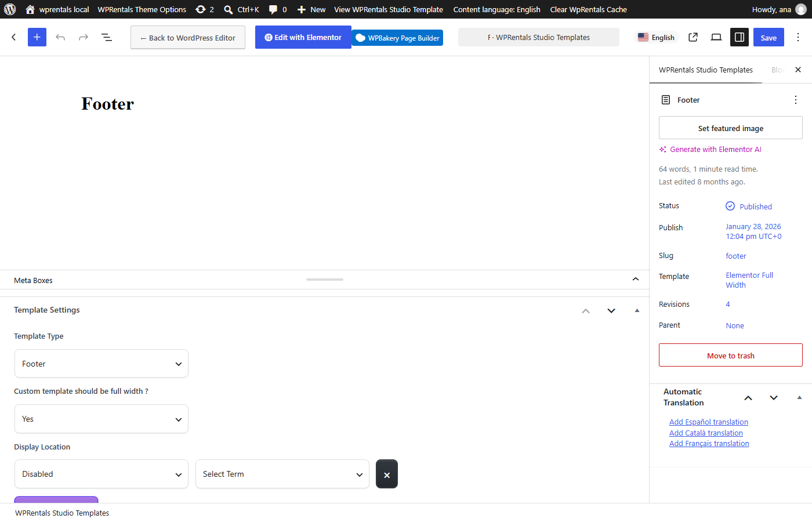This screenshot has width=812, height=522.
Task: Open the Display Location Disabled dropdown
Action: click(x=101, y=474)
